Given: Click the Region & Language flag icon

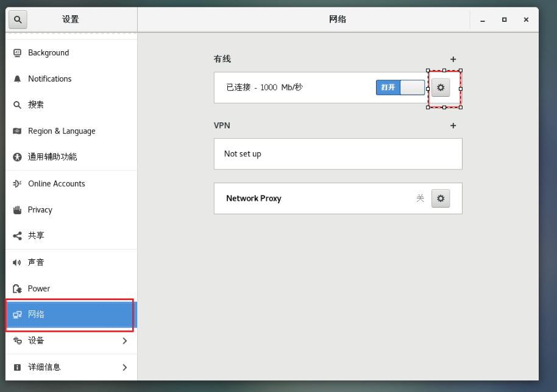Looking at the screenshot, I should (17, 131).
